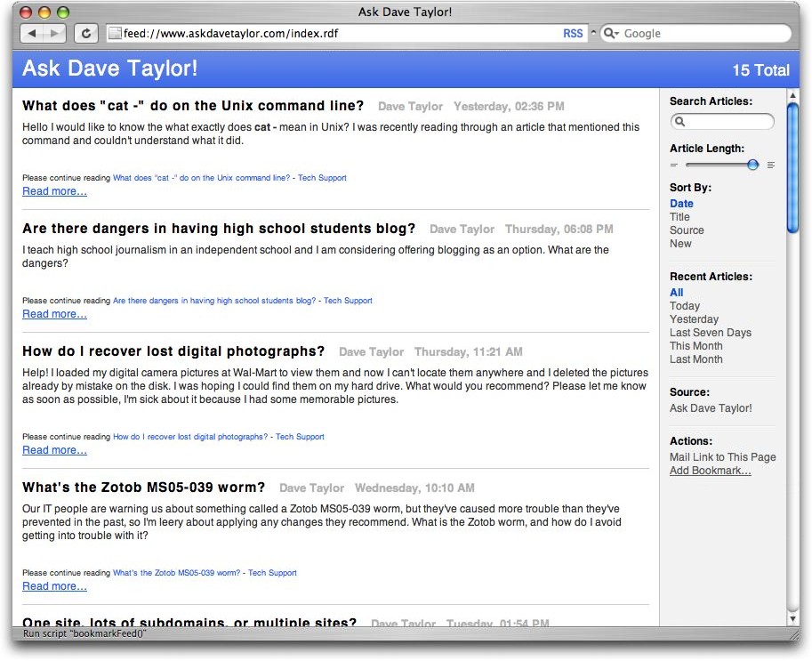Click the green zoom window button

point(62,12)
